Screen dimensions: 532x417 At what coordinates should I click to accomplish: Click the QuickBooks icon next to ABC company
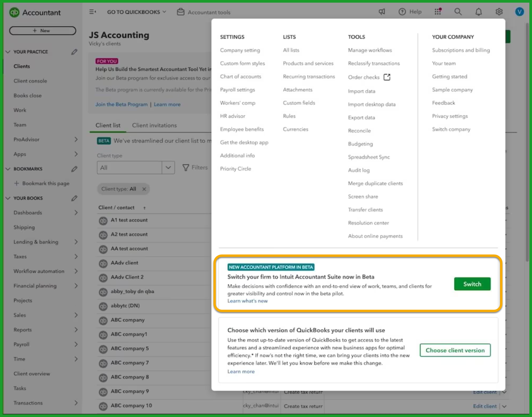103,320
